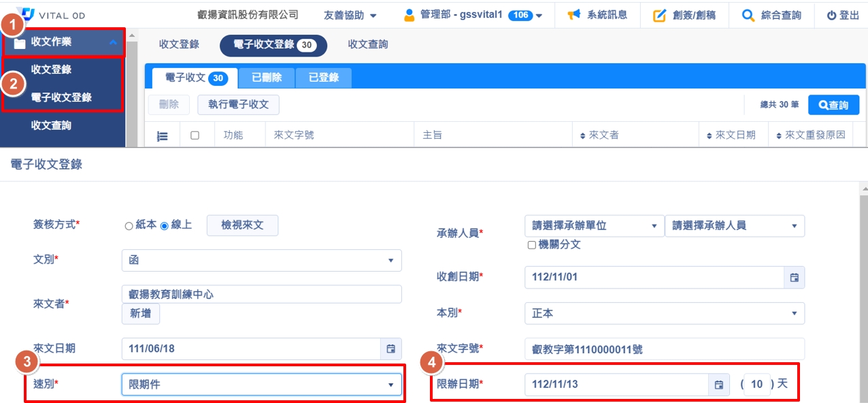
Task: Check the 機關分文 checkbox
Action: click(x=532, y=245)
